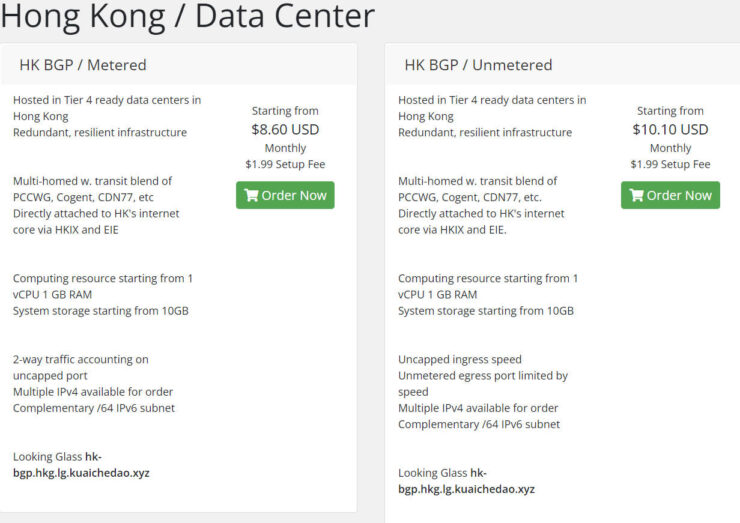Click Unmetered plan's $1.99 Setup Fee text

click(670, 164)
